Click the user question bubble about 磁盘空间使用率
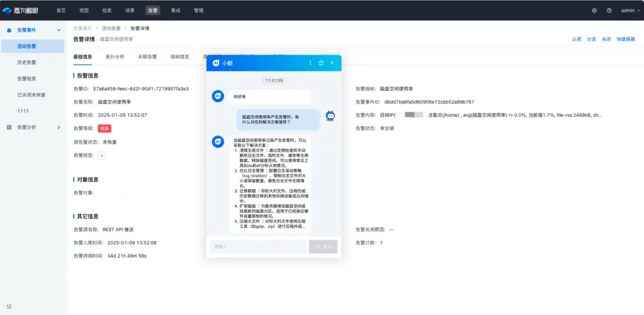This screenshot has width=644, height=315. pos(278,119)
